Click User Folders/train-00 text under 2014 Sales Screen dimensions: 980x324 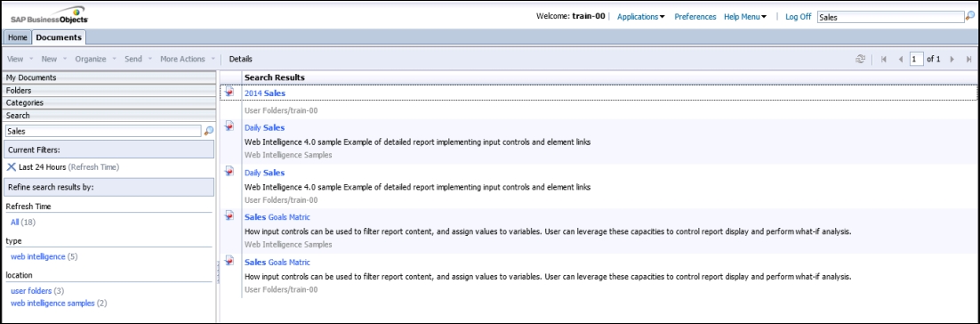point(281,110)
